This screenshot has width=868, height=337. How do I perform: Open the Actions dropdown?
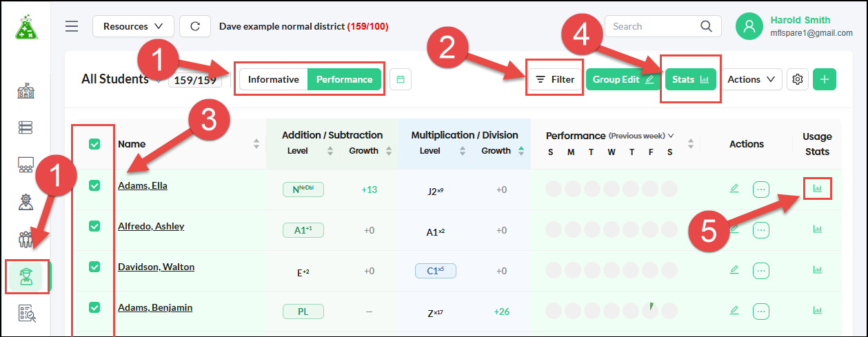[x=751, y=79]
